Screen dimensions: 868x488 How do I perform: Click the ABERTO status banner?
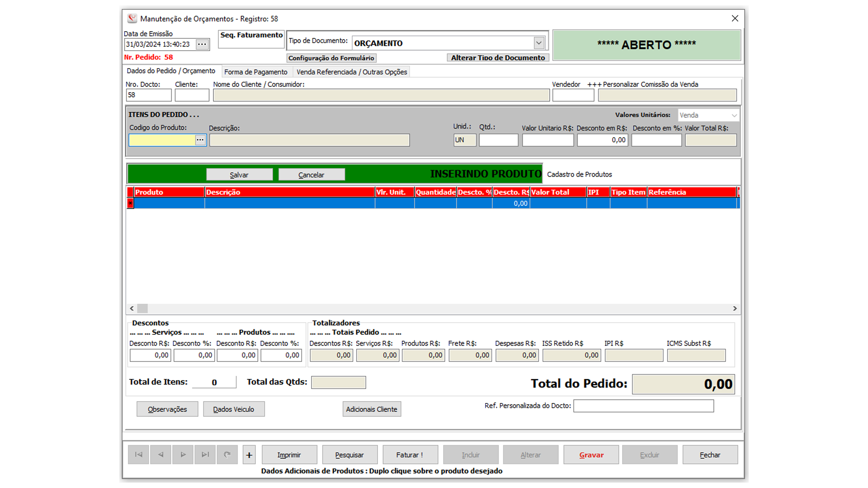pos(646,45)
